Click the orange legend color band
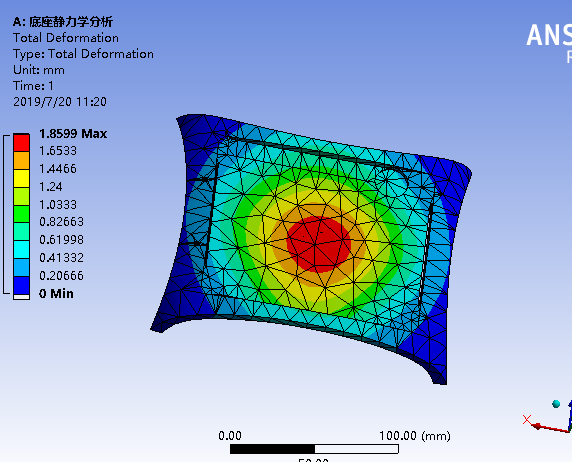 (x=22, y=161)
